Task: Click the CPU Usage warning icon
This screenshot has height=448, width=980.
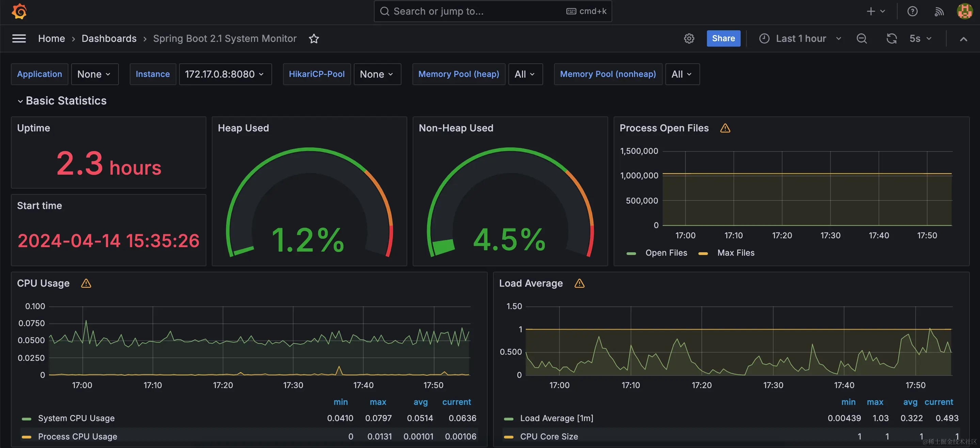Action: 86,283
